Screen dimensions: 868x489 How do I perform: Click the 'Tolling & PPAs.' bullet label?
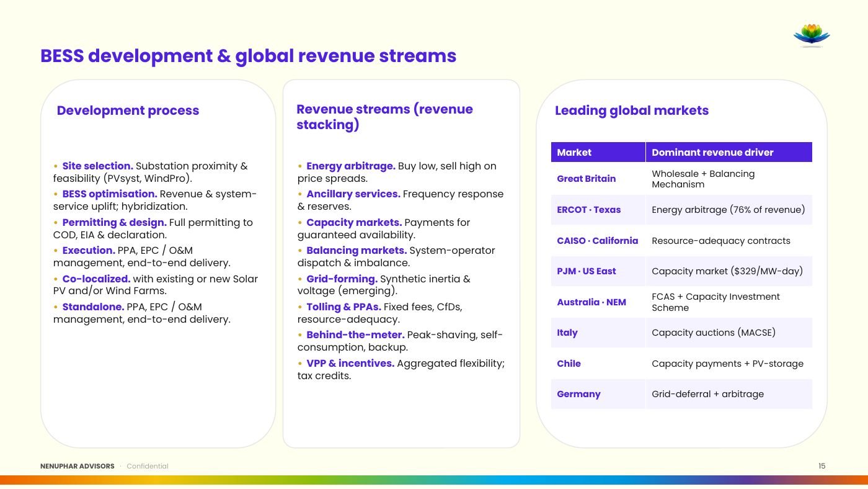click(343, 307)
